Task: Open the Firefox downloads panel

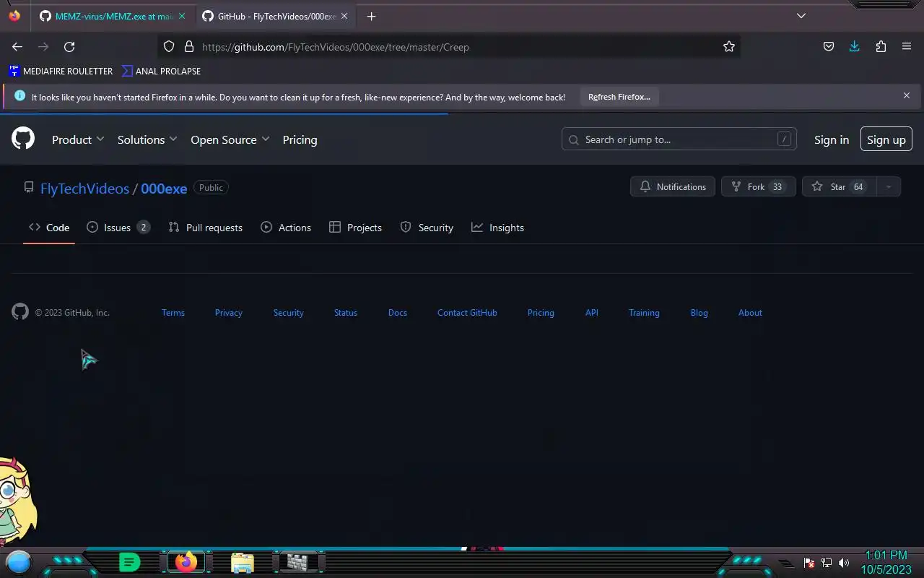Action: point(855,46)
